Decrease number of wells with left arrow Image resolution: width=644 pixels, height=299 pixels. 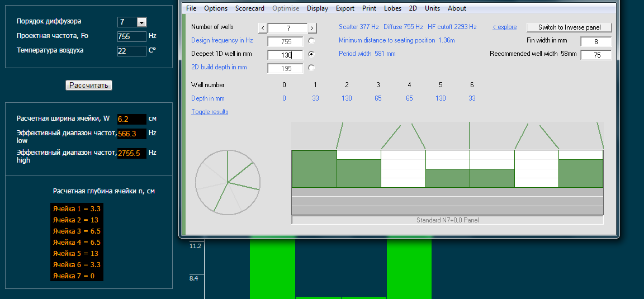[263, 28]
